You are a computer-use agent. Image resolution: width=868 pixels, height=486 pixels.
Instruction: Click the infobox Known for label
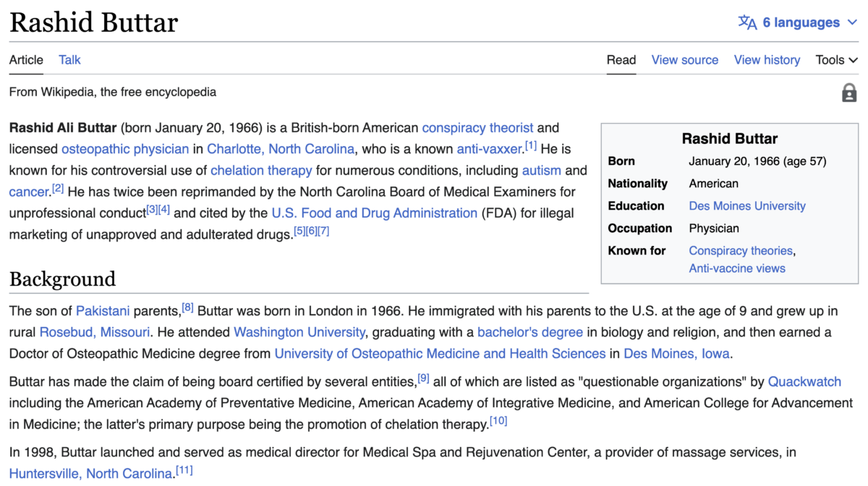click(x=637, y=251)
